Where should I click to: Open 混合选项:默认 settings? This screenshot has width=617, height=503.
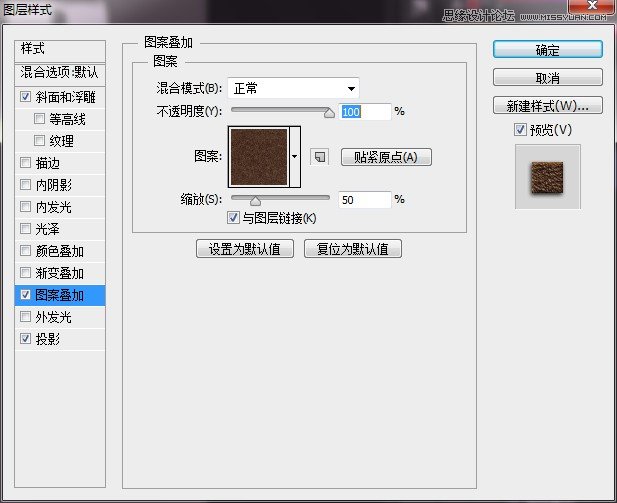[x=60, y=73]
